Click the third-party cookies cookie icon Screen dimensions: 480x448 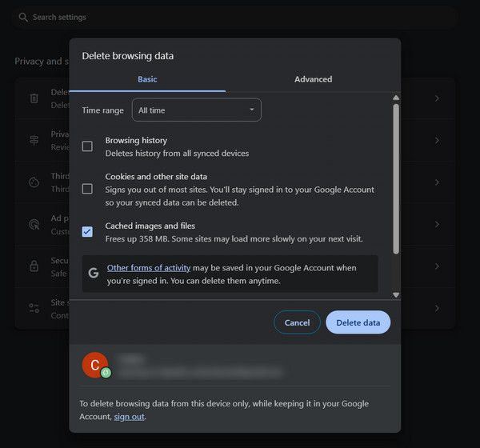pyautogui.click(x=34, y=182)
